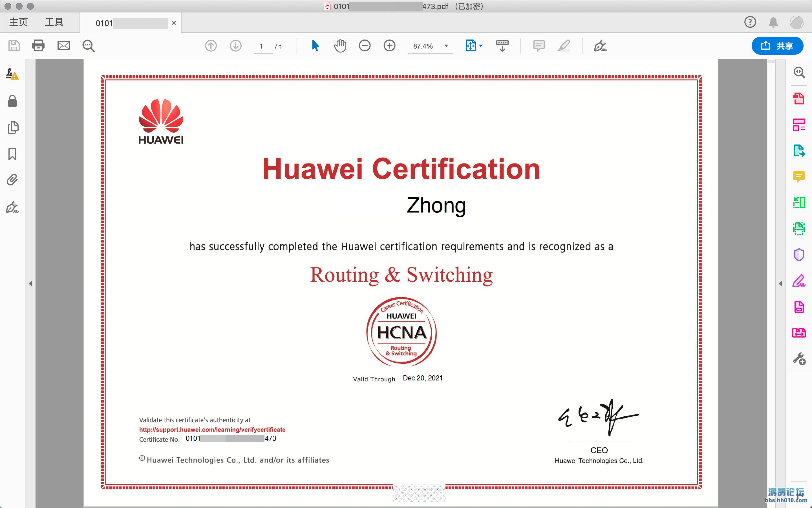Print the document with the printer icon
Screen dimensions: 812x508
pos(38,46)
